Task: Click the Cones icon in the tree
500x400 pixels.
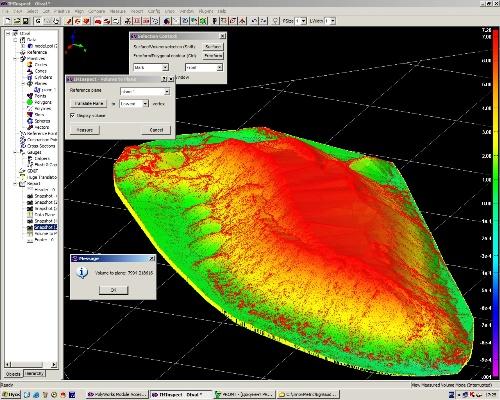Action: (30, 71)
